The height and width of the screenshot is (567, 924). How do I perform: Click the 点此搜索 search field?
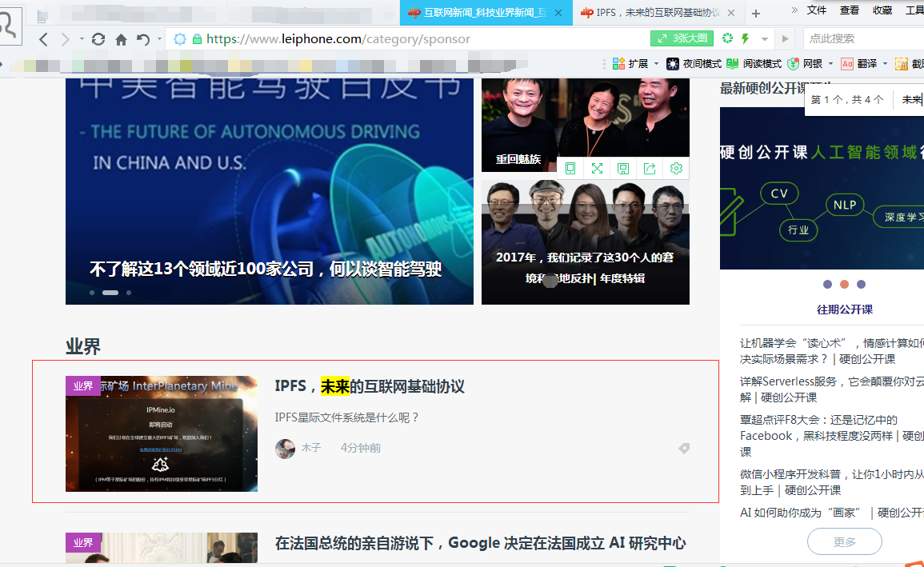click(x=860, y=38)
